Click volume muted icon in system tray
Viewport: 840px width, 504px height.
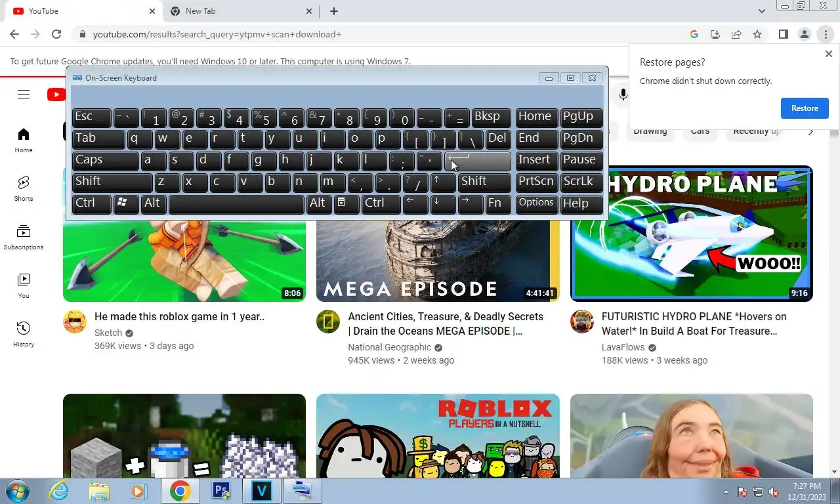774,492
